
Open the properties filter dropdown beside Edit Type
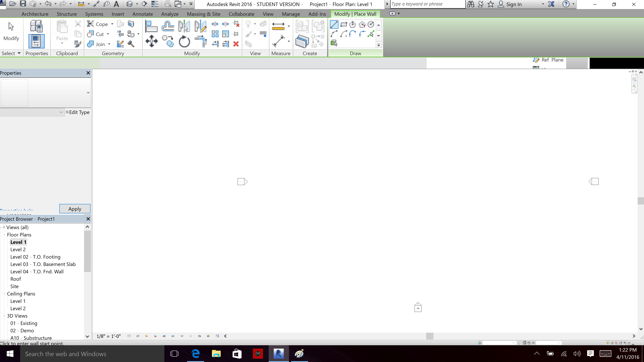pos(32,112)
